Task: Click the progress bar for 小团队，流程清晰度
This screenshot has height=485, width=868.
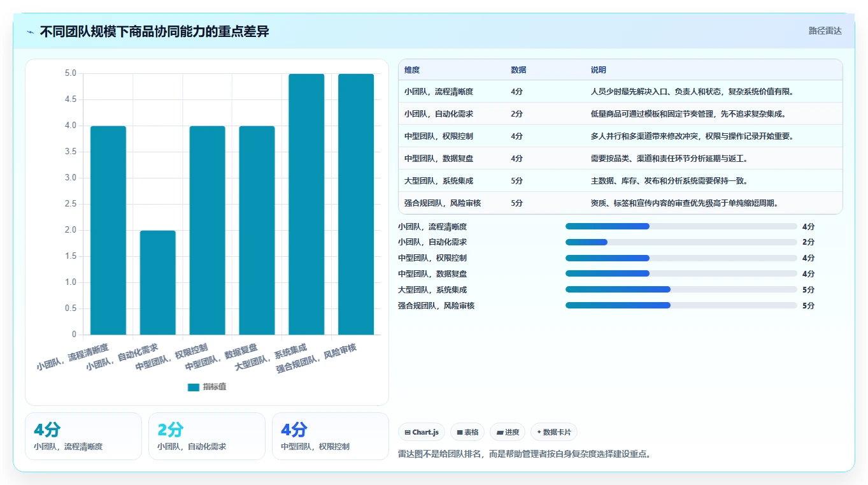Action: [681, 226]
